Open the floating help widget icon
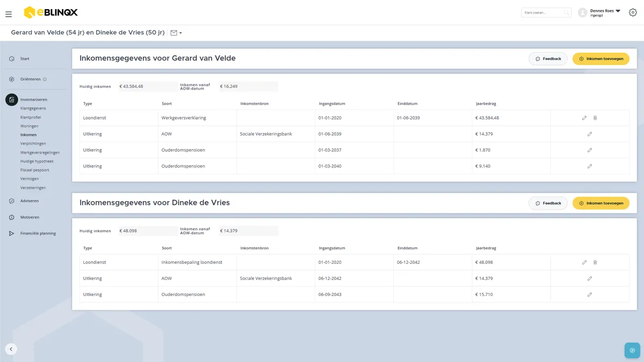Viewport: 644px width, 362px height. 632,350
